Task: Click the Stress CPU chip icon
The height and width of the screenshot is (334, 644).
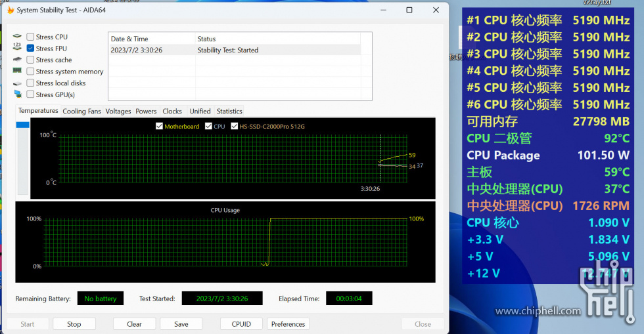Action: click(17, 37)
